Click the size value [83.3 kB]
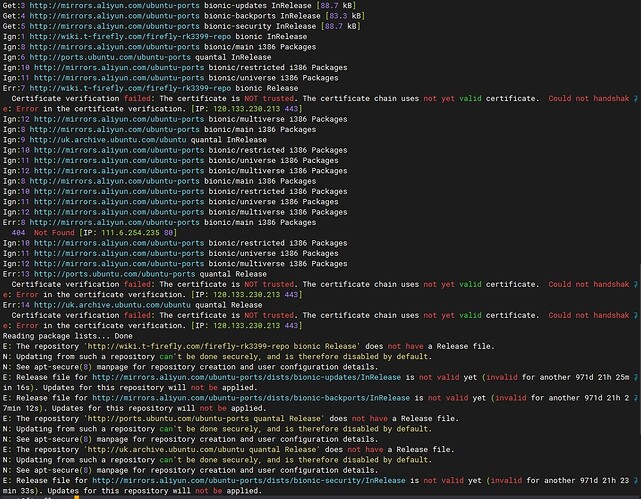Image resolution: width=641 pixels, height=499 pixels. coord(345,16)
